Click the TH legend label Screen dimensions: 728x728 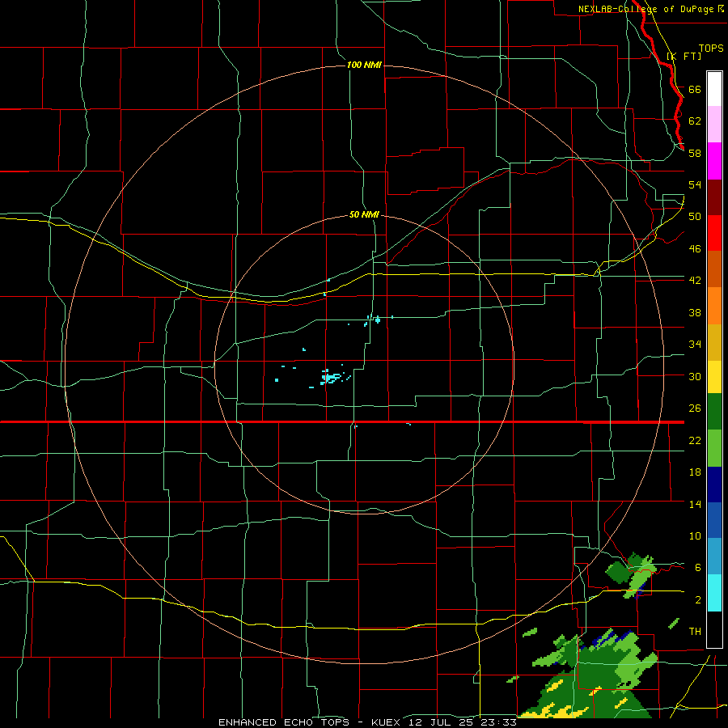695,631
